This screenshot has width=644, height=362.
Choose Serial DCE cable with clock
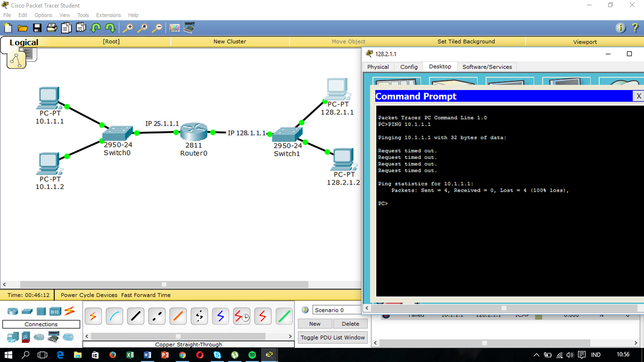(x=242, y=316)
